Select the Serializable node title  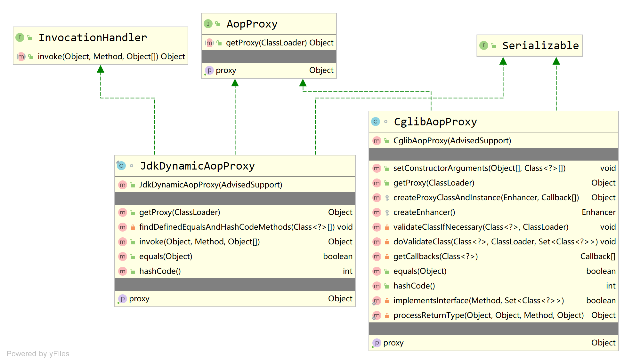click(x=540, y=46)
